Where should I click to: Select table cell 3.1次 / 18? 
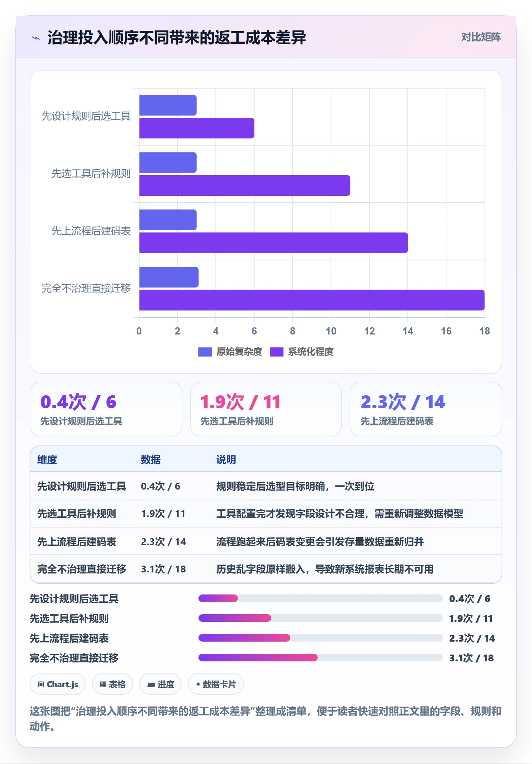[163, 569]
